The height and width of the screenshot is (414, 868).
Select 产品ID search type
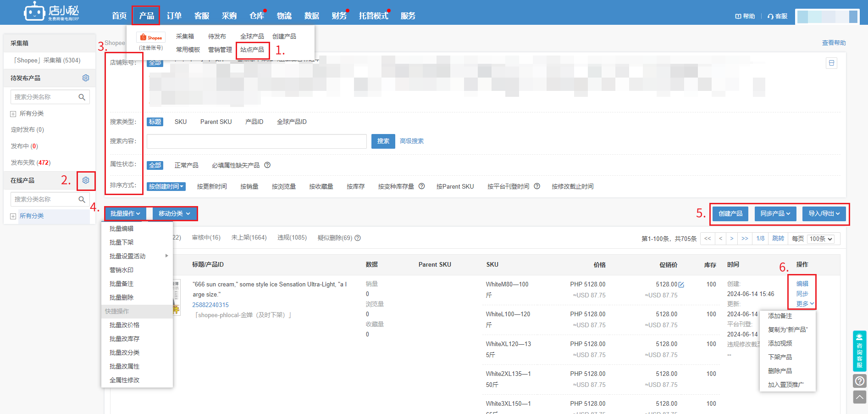[254, 122]
